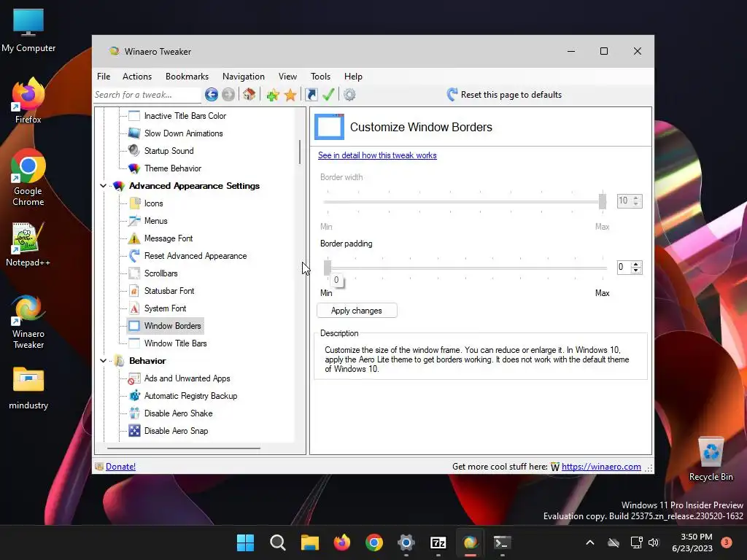Click the Border padding numeric value field
Screen dimensions: 747x560
tap(623, 267)
